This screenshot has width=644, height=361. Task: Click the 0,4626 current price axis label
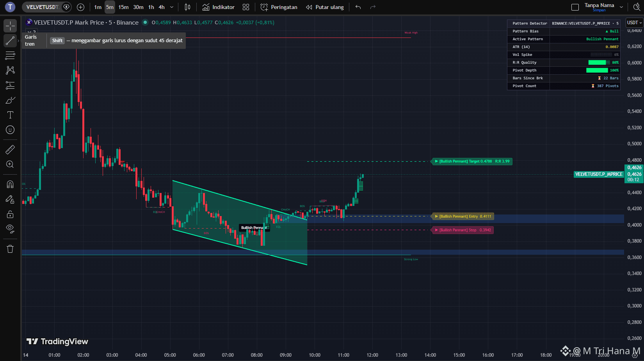pos(634,174)
